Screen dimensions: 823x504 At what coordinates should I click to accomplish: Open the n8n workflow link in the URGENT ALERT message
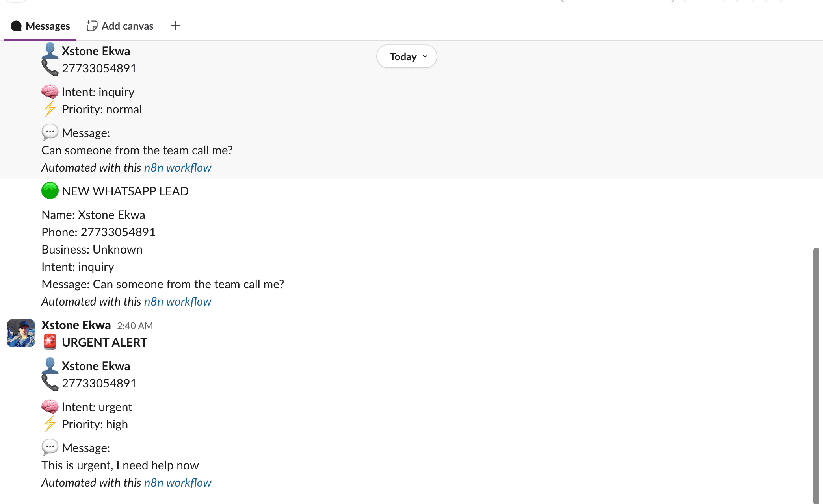[x=178, y=482]
